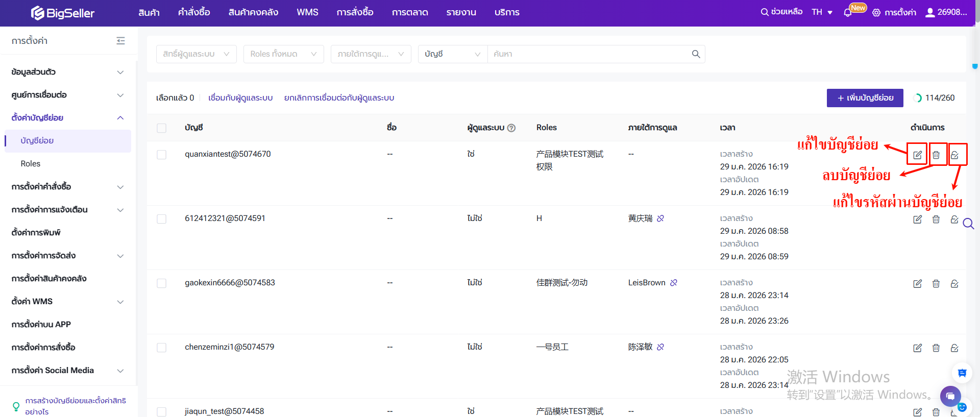This screenshot has width=980, height=417.
Task: Open the floating chat support bubble
Action: click(x=950, y=396)
